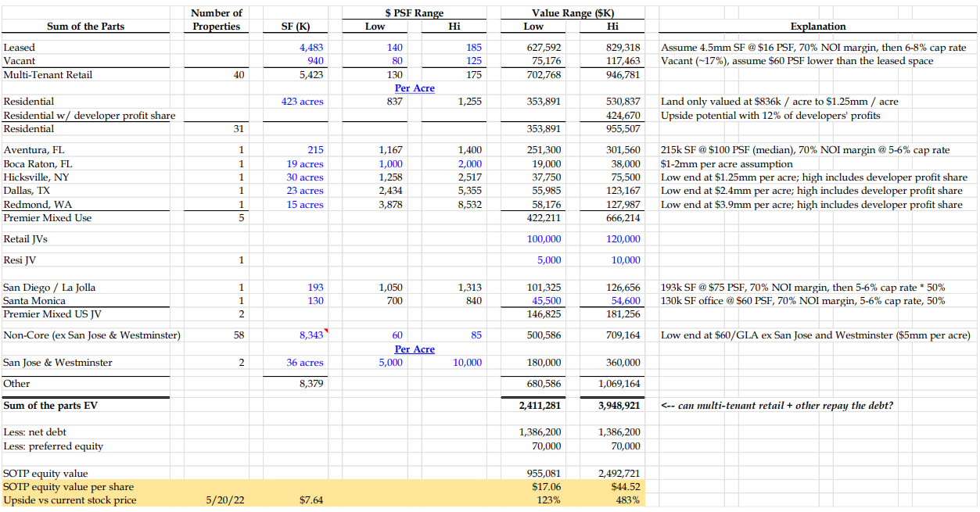Click the red comment marker on the 8,343 cell
The width and height of the screenshot is (980, 512).
326,331
